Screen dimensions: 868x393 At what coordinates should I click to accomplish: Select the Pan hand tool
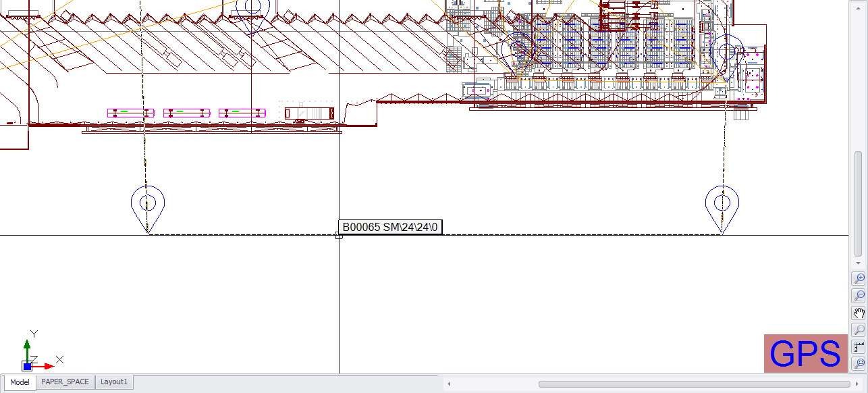click(859, 313)
